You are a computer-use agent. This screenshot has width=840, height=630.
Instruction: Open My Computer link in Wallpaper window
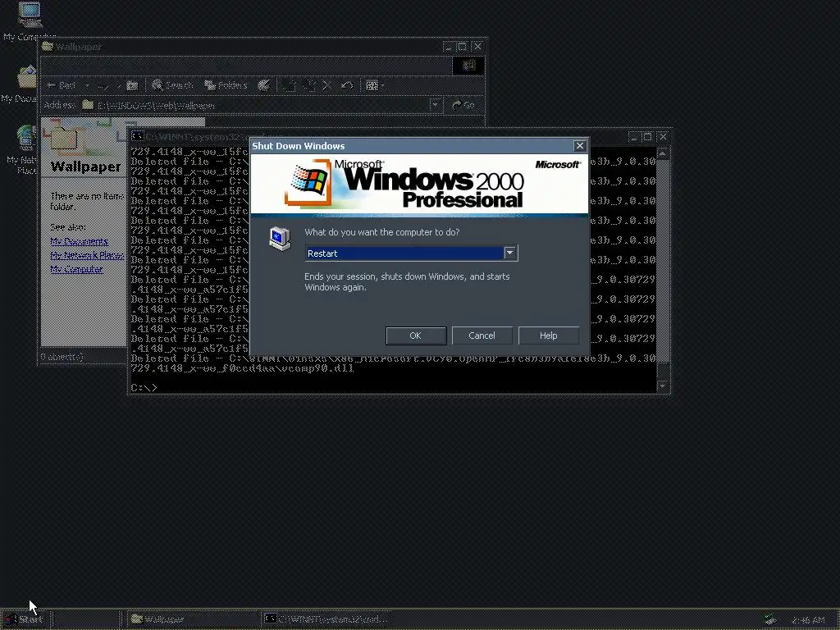pos(76,269)
